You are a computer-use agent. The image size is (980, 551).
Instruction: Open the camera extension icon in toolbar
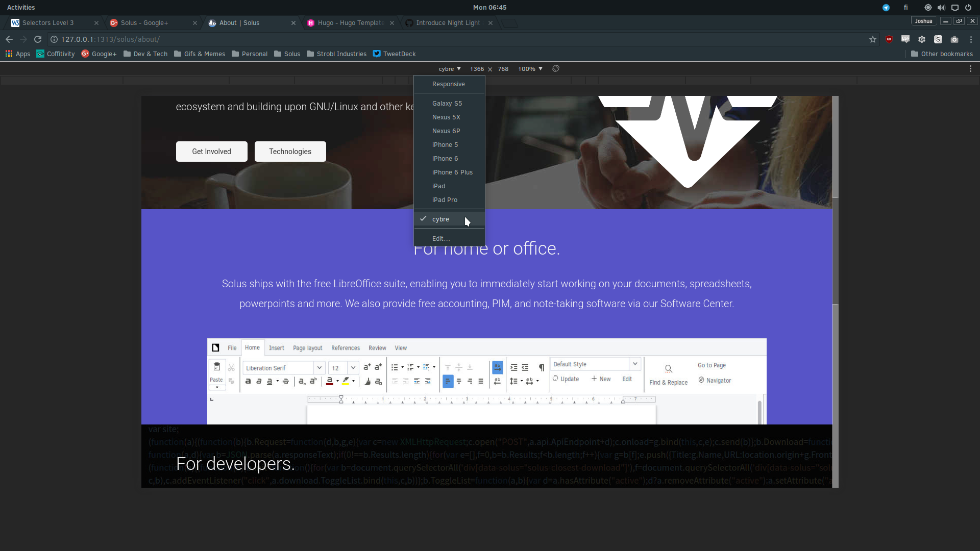954,39
